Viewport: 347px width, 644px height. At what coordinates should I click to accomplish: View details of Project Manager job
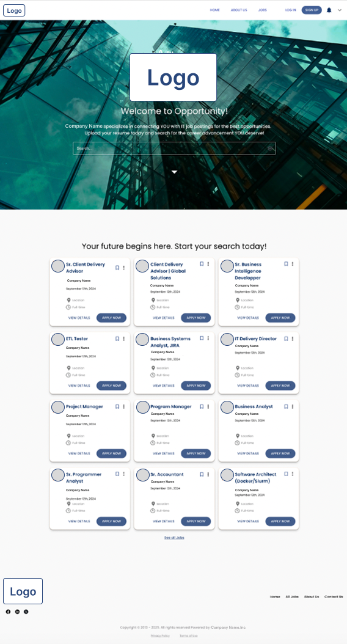79,453
